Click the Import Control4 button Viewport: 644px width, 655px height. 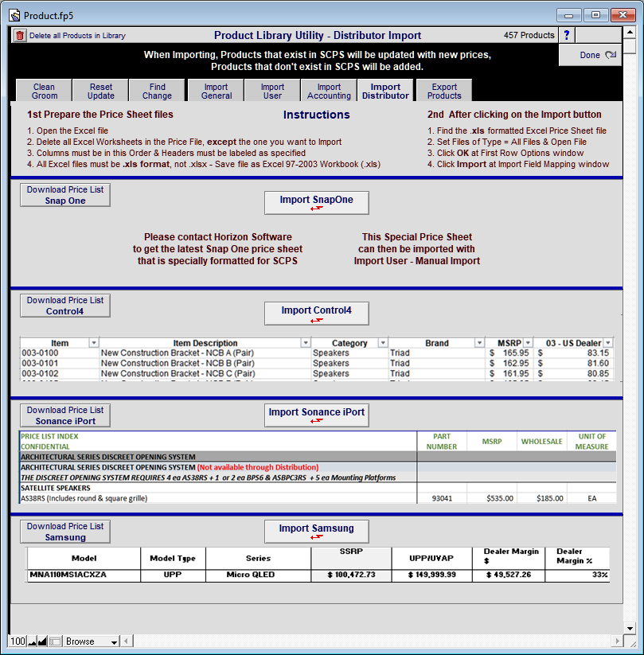[316, 314]
